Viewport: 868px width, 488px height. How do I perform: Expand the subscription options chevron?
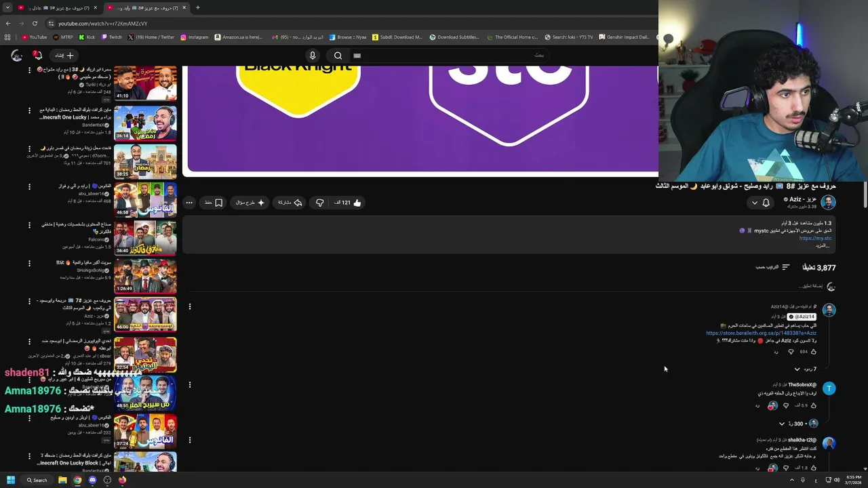pyautogui.click(x=754, y=203)
